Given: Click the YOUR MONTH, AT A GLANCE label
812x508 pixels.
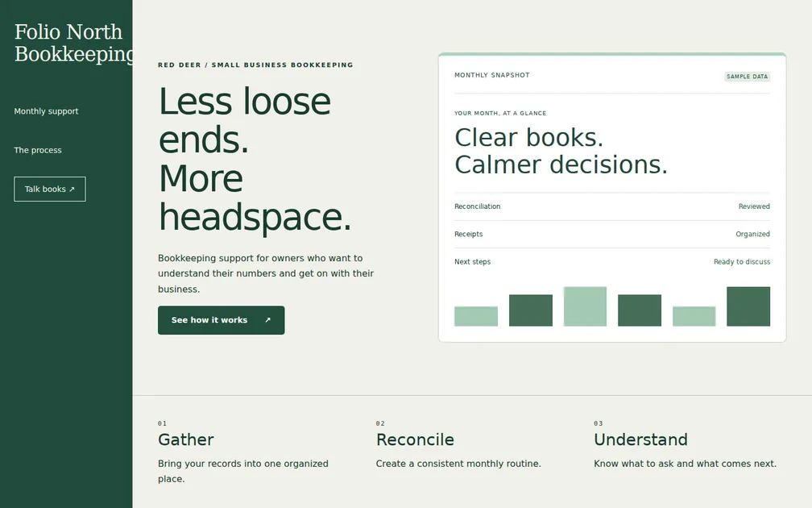Looking at the screenshot, I should tap(500, 113).
